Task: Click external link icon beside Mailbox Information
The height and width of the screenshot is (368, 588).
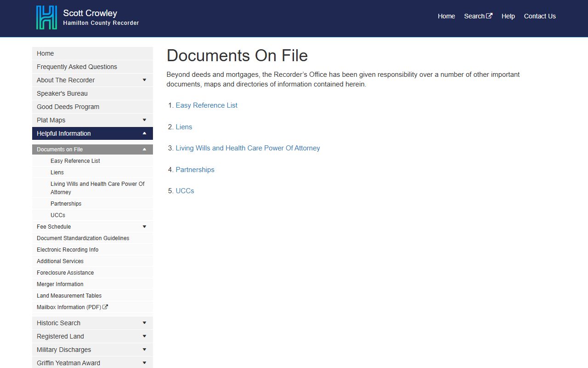Action: pos(105,307)
